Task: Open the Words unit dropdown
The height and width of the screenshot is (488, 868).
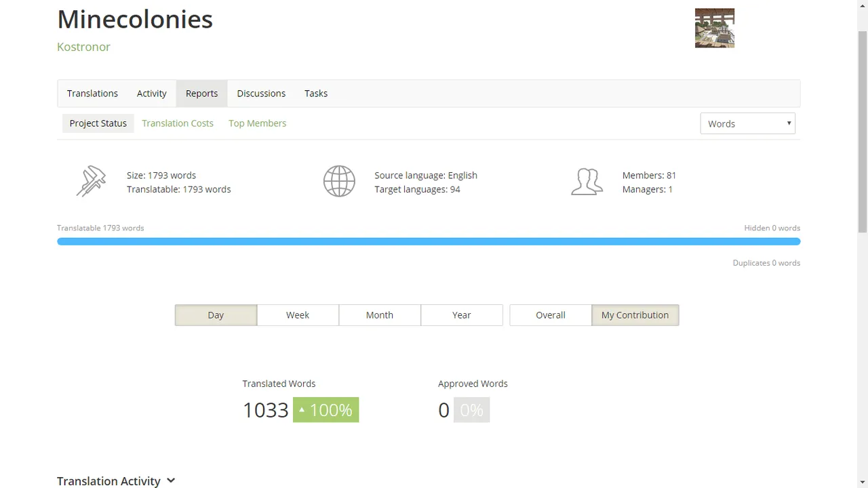Action: click(x=747, y=123)
